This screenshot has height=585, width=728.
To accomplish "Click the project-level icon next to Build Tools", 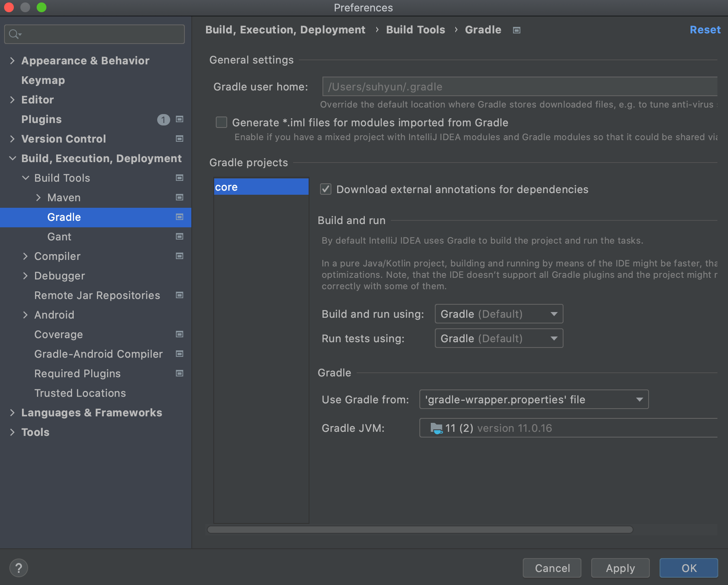I will click(180, 178).
